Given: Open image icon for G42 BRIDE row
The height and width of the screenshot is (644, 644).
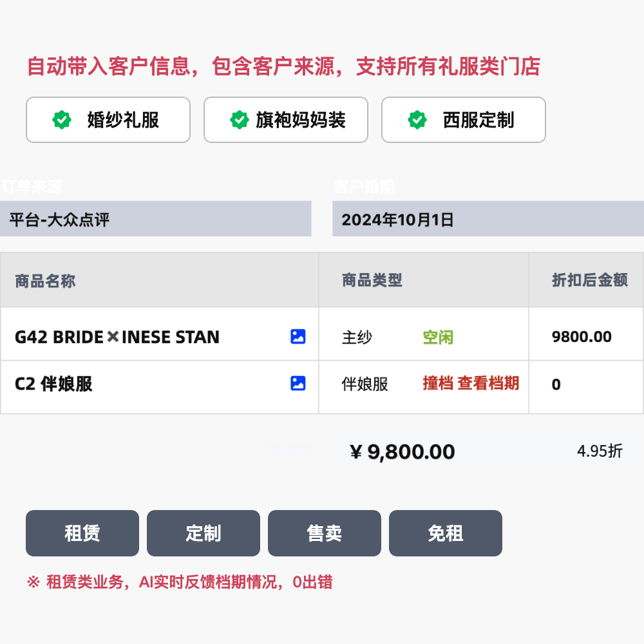Looking at the screenshot, I should 298,336.
